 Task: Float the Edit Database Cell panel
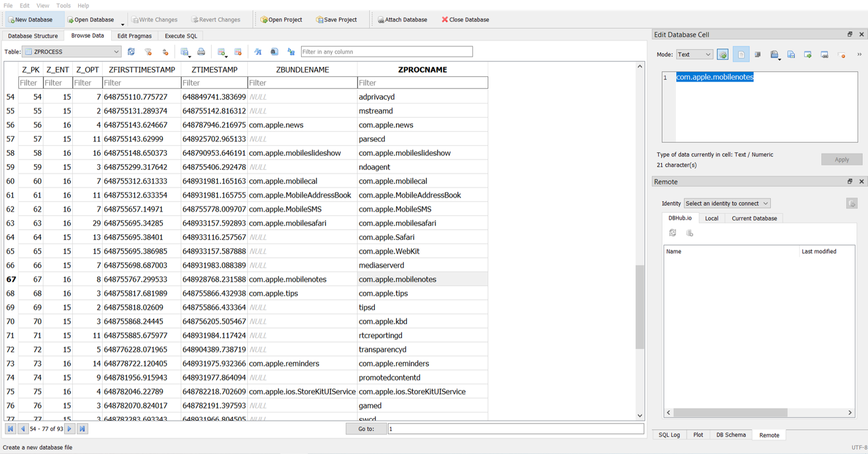850,34
